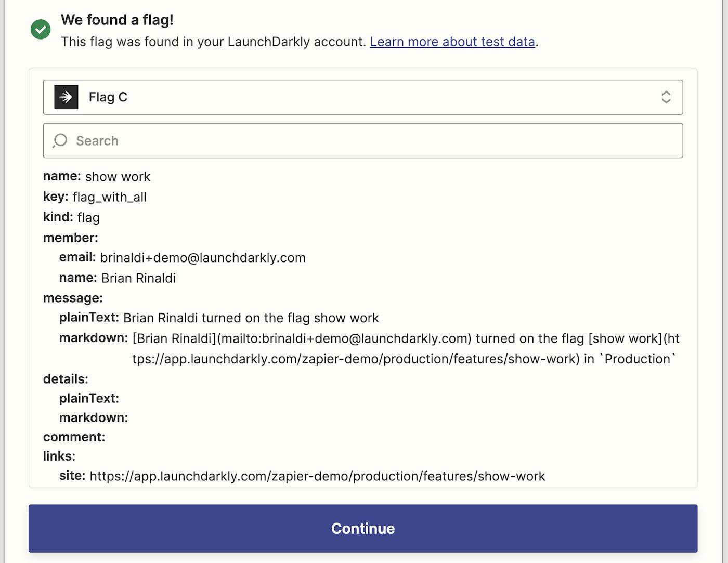Click the "We found a flag!" heading

pos(117,20)
